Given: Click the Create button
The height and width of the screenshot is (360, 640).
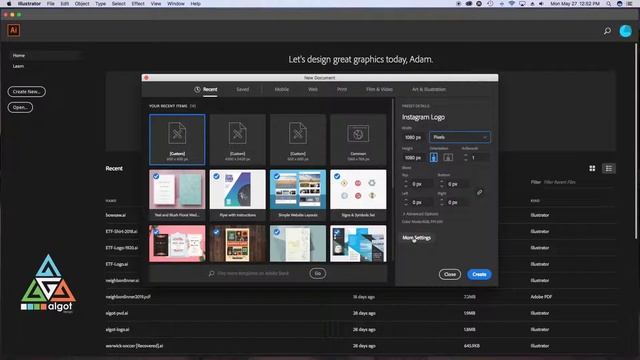Looking at the screenshot, I should coord(479,274).
